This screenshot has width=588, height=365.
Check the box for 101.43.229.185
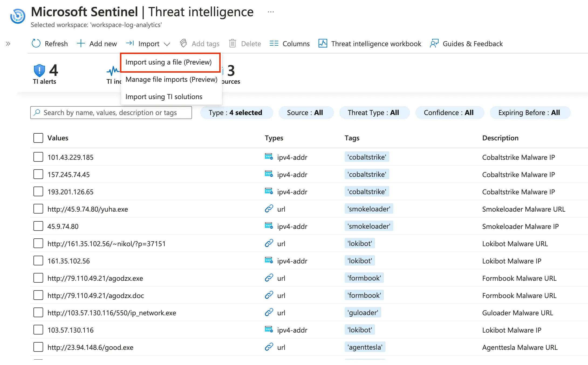click(38, 157)
